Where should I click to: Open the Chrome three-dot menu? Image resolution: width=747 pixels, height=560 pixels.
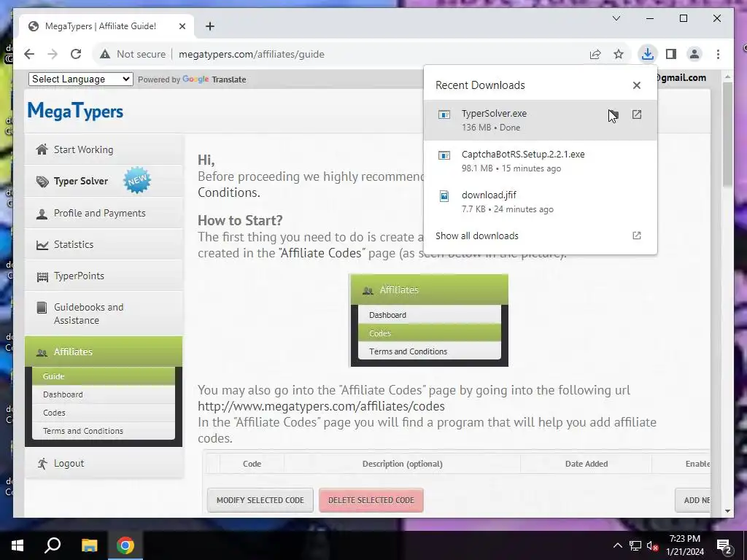[718, 54]
